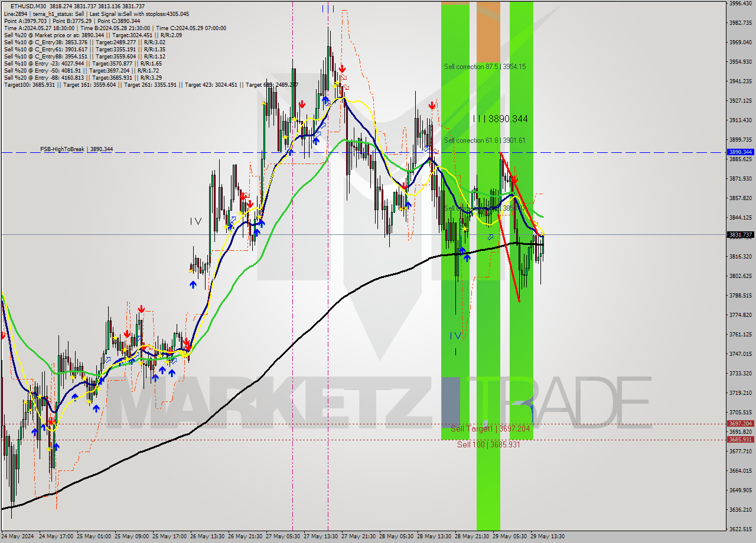Click the 'Sell correction 61.8 | 3901.61' label
756x543 pixels.
[485, 140]
